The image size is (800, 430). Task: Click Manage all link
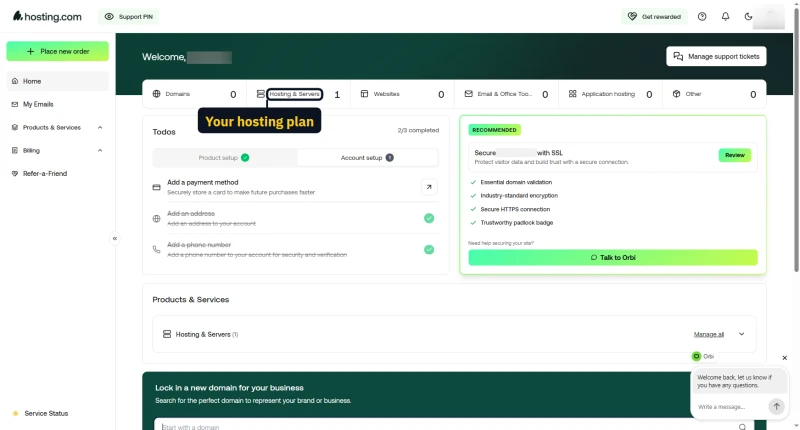pos(709,335)
